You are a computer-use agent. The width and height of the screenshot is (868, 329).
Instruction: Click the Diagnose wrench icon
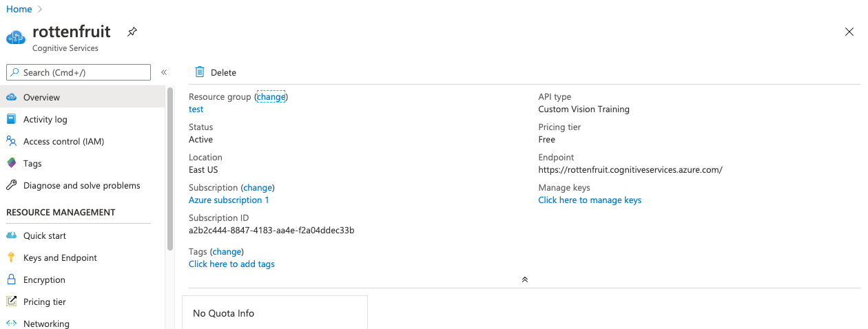tap(11, 185)
